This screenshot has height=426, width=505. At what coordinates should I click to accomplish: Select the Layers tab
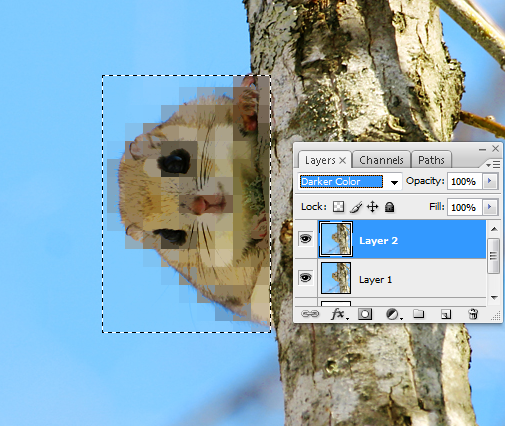coord(320,160)
